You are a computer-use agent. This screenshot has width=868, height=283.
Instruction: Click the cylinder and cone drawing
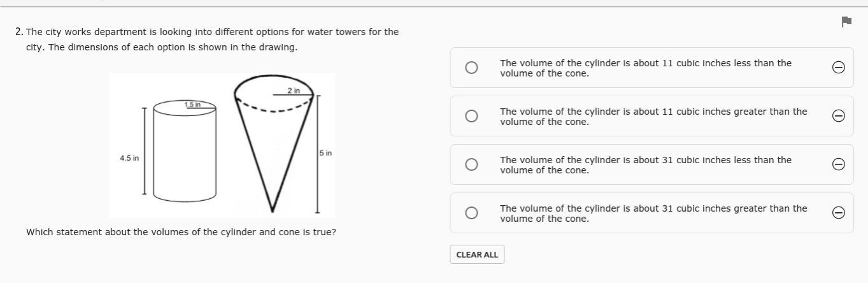222,145
